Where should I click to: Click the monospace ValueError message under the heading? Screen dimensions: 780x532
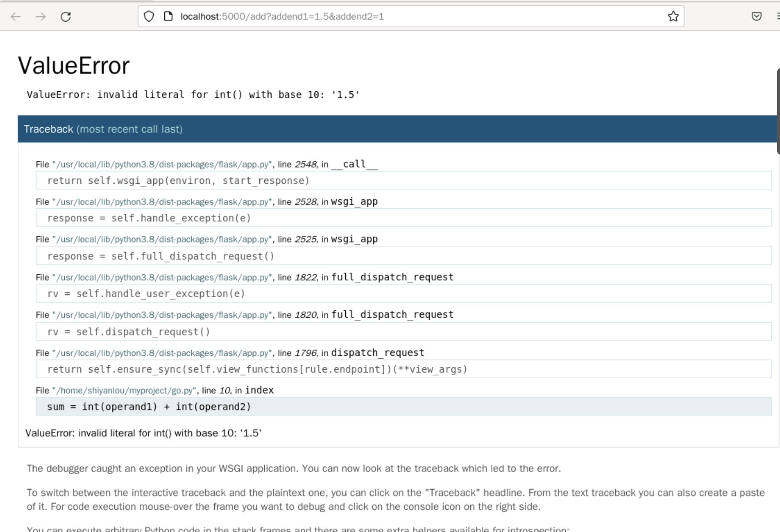pyautogui.click(x=193, y=95)
